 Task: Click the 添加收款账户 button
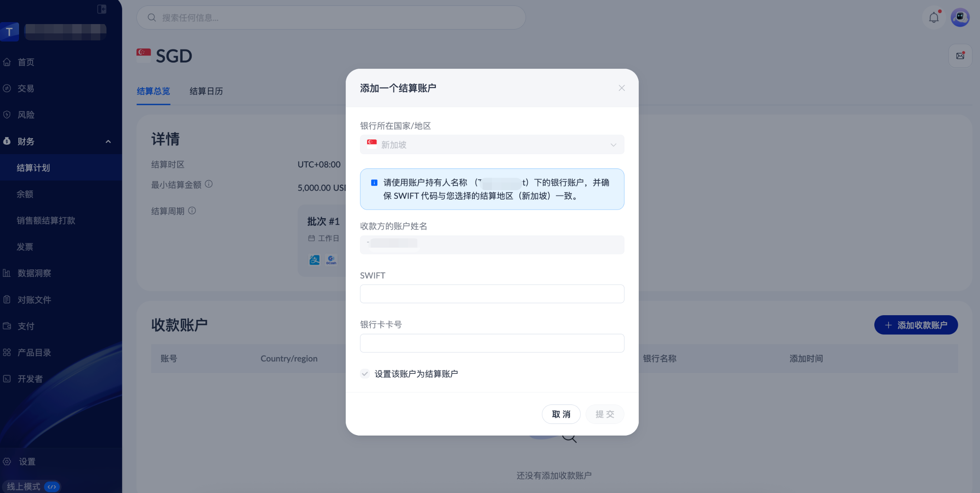(x=916, y=325)
